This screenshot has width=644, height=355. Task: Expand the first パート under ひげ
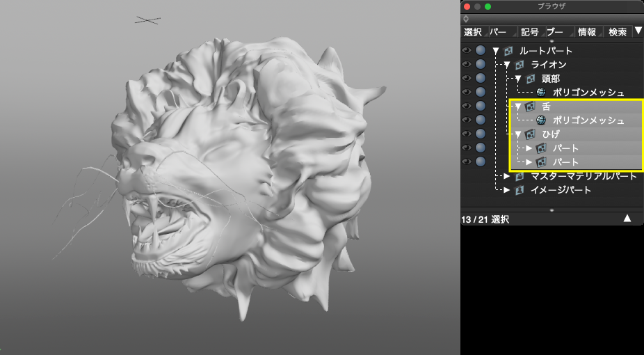(x=529, y=148)
